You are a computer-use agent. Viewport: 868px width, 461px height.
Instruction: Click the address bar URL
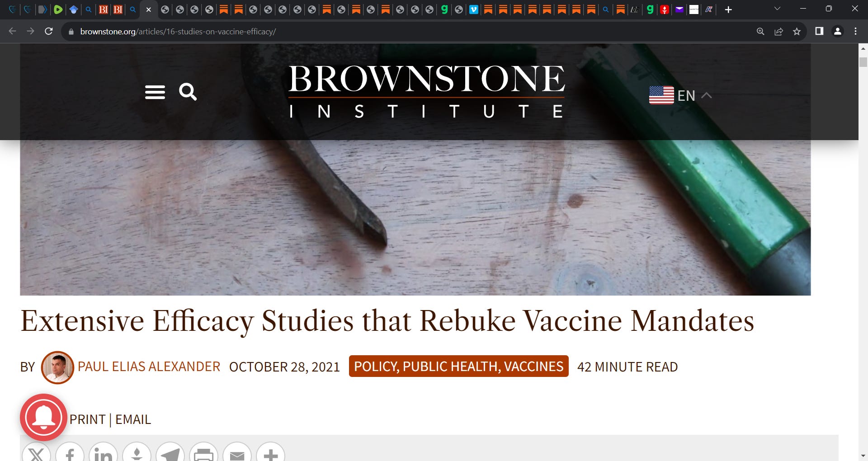pos(178,32)
